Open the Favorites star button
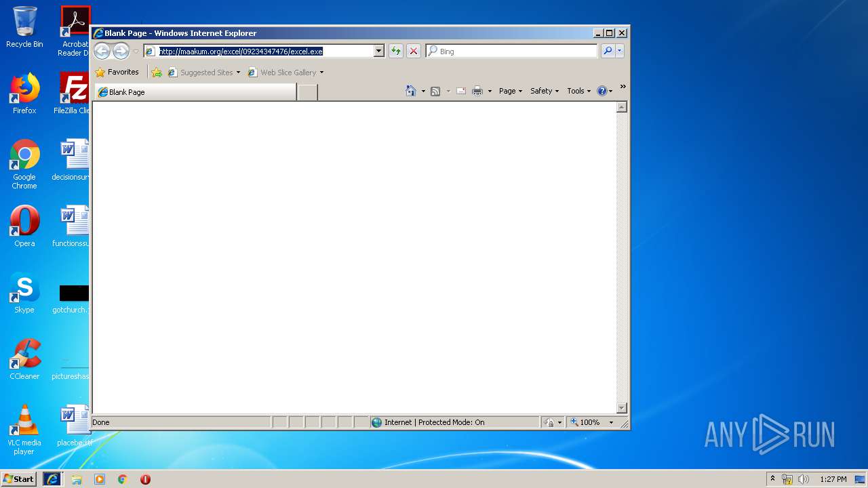This screenshot has width=868, height=488. point(117,72)
